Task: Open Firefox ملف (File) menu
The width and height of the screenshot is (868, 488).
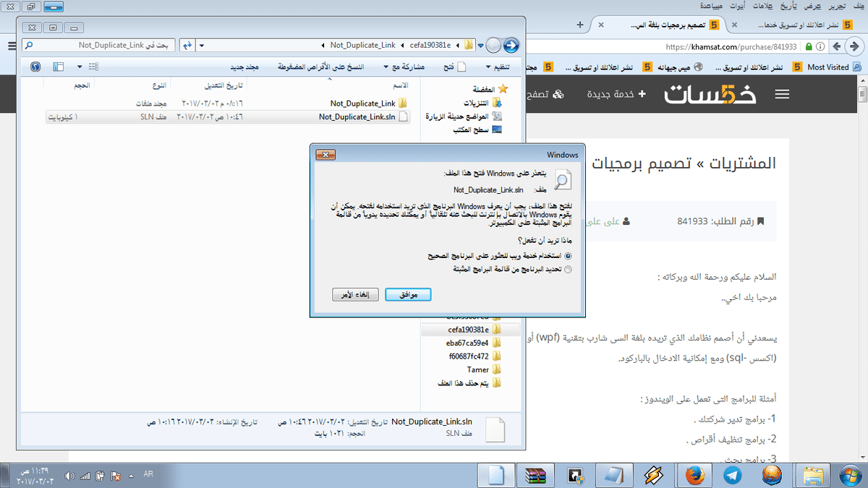Action: [x=858, y=6]
